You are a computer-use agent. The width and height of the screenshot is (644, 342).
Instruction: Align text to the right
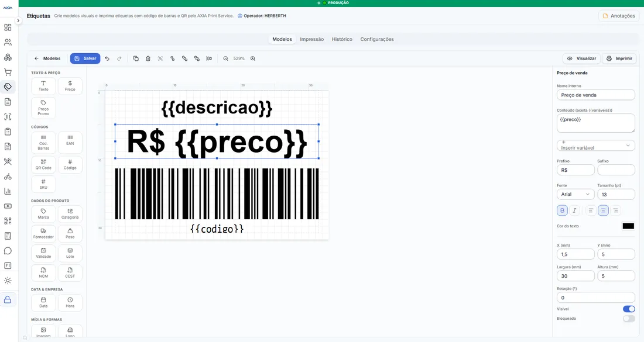click(615, 210)
